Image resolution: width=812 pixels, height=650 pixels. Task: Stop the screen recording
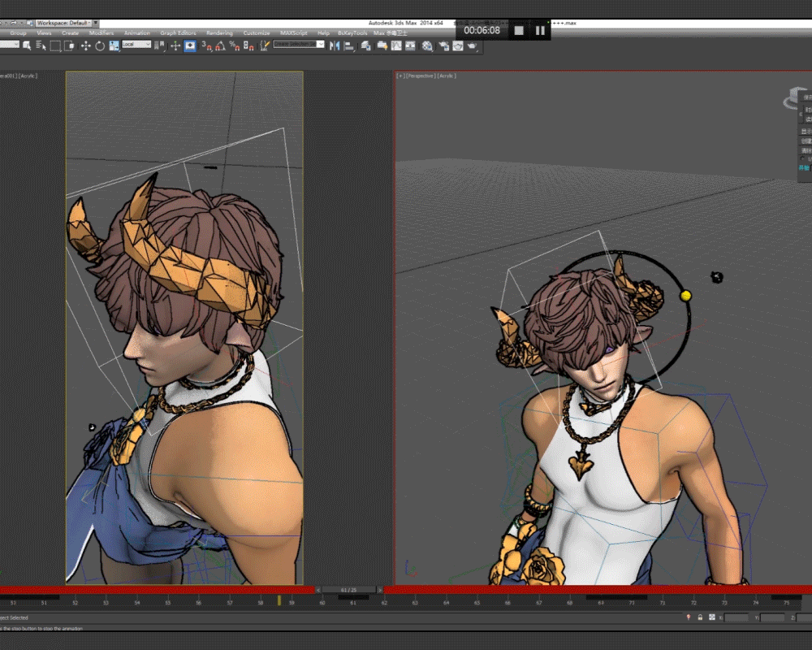click(519, 31)
